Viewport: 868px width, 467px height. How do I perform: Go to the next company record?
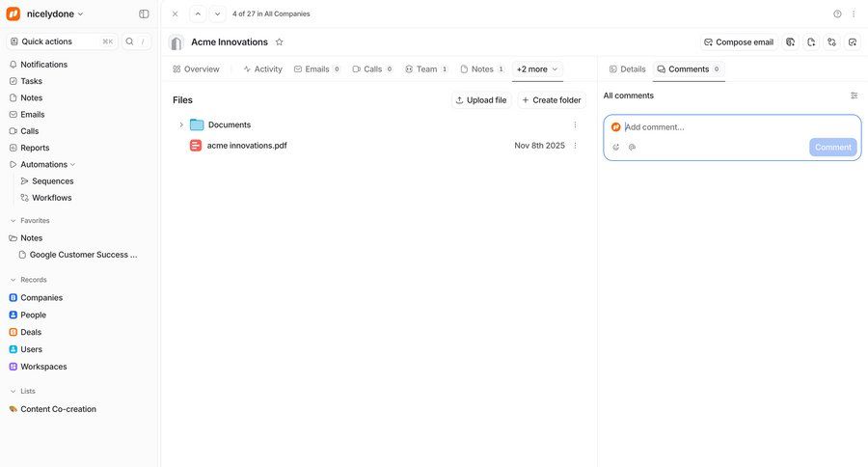pos(218,14)
